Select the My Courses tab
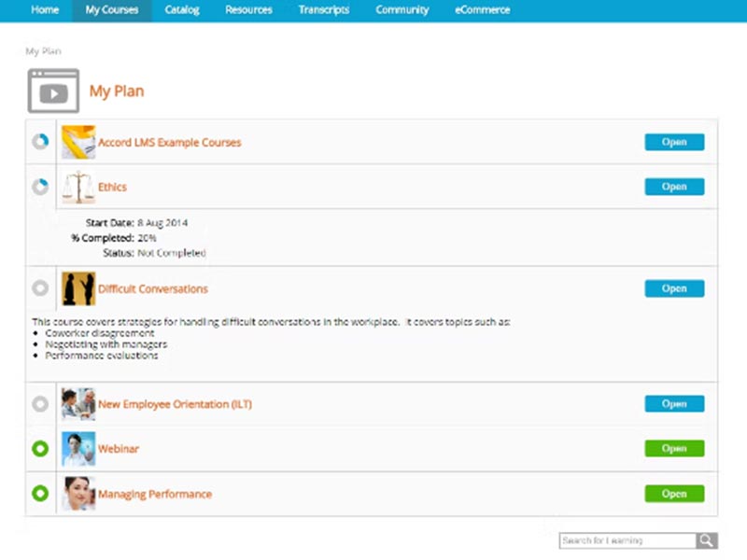 pos(112,10)
